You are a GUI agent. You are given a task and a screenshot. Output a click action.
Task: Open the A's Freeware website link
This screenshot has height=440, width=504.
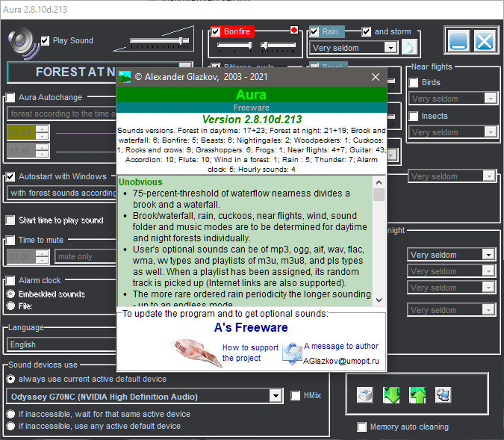(x=251, y=328)
